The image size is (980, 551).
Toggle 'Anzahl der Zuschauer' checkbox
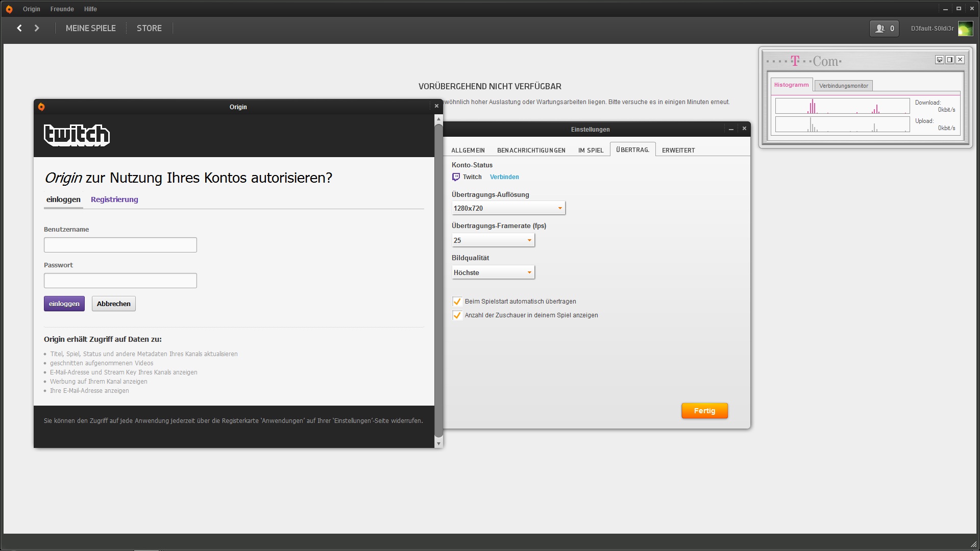coord(457,315)
